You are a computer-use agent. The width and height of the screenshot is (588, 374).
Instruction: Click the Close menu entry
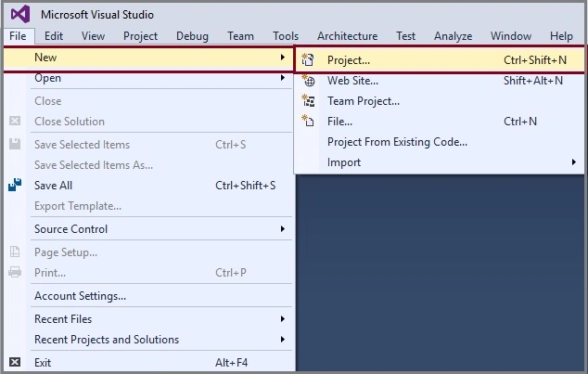pos(148,101)
